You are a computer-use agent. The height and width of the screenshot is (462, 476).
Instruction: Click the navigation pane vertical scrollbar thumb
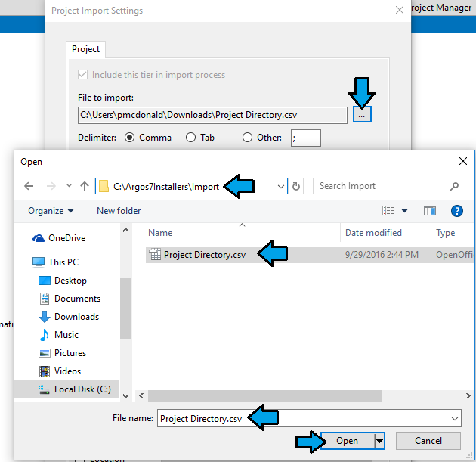tap(125, 308)
